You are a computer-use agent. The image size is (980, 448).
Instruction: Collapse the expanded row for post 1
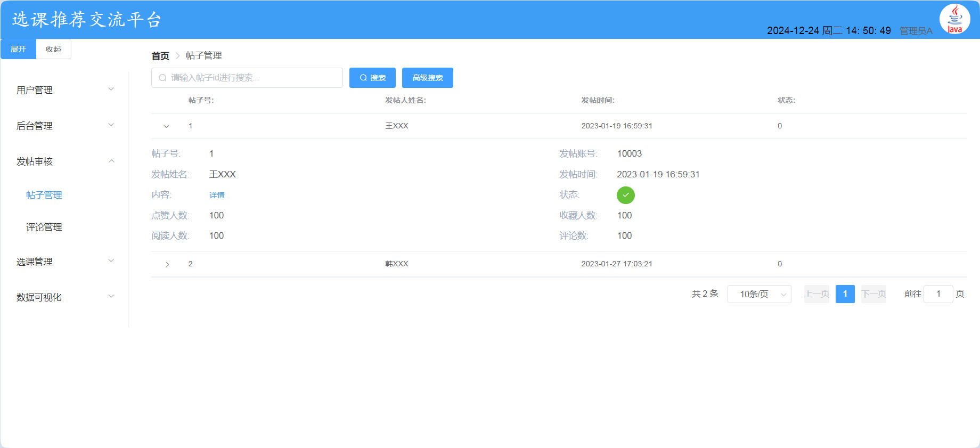[x=166, y=126]
